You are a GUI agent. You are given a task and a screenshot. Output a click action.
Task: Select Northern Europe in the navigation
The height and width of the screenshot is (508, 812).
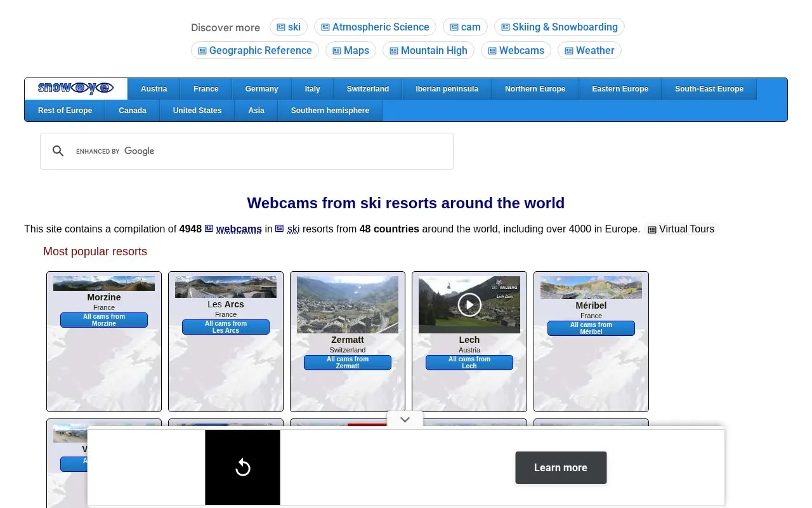point(535,89)
